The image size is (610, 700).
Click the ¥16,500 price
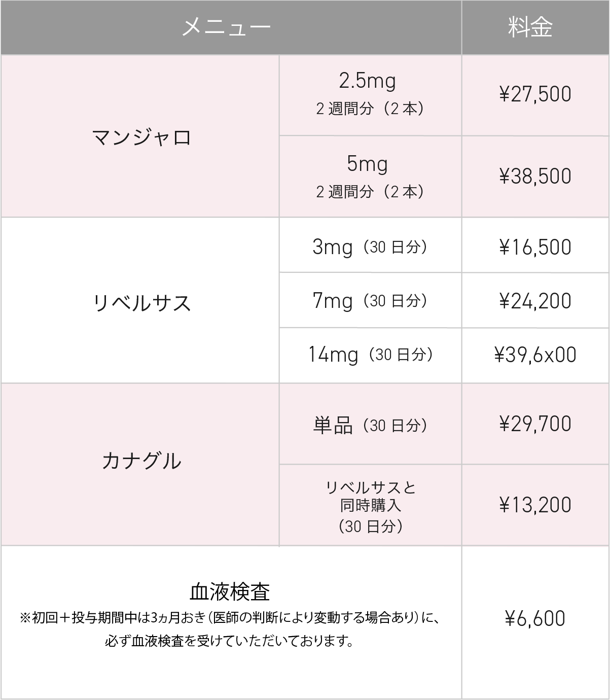click(535, 248)
